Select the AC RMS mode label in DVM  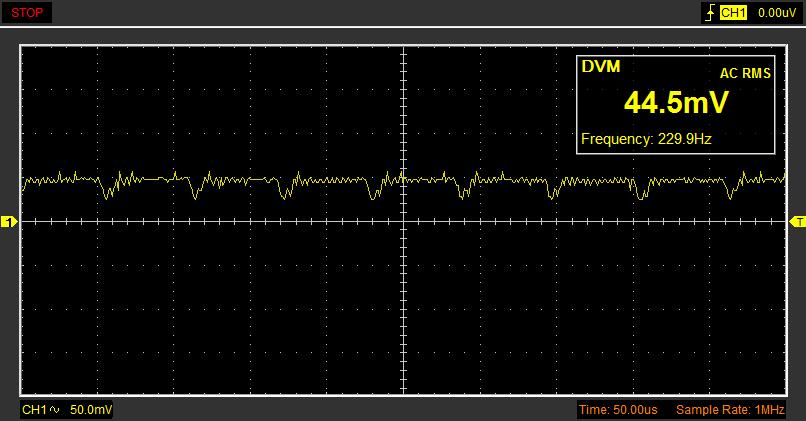[745, 73]
